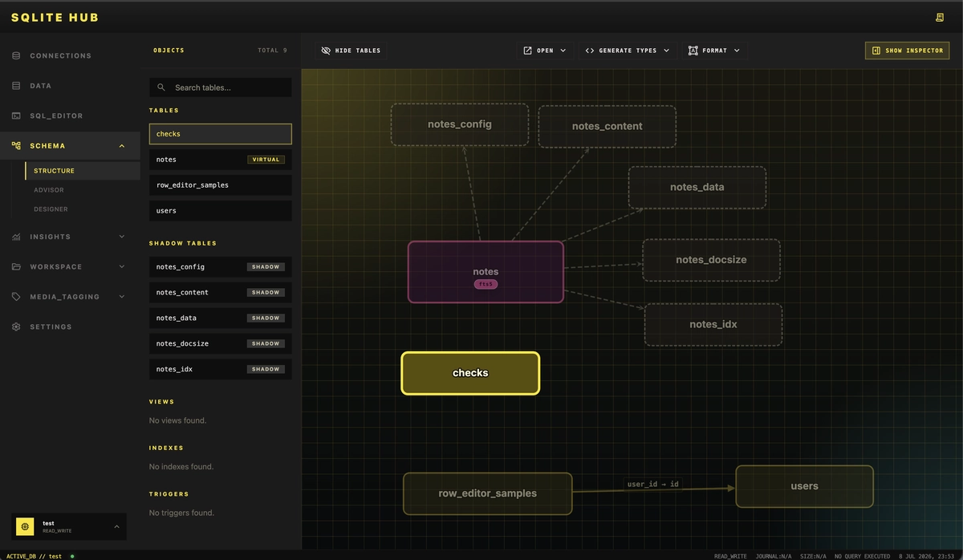
Task: Select the users table in the list
Action: (x=221, y=211)
